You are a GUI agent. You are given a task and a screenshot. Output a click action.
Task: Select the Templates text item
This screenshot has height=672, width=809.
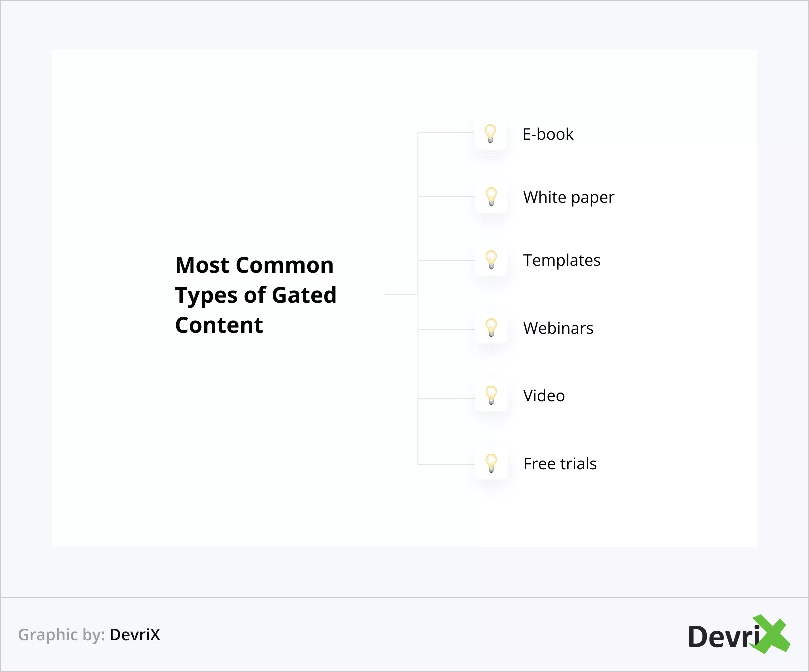point(562,260)
